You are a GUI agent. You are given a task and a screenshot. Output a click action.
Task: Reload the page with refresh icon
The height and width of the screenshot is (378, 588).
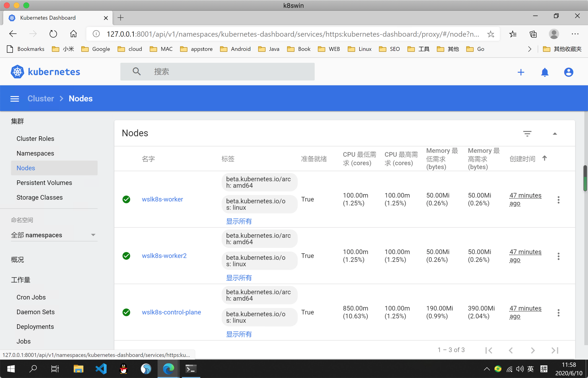point(53,34)
